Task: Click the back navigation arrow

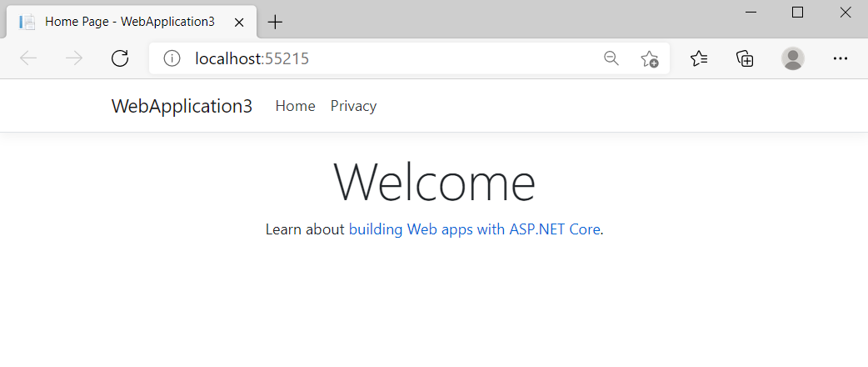Action: [x=28, y=58]
